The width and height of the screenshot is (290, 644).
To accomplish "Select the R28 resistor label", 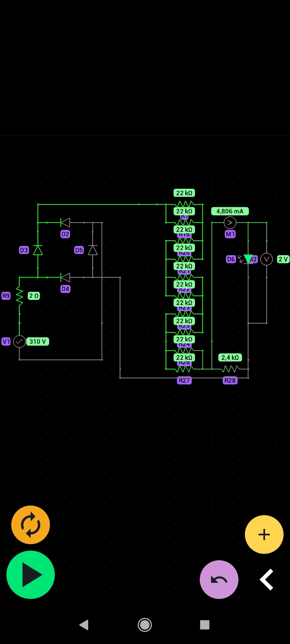I will (230, 380).
